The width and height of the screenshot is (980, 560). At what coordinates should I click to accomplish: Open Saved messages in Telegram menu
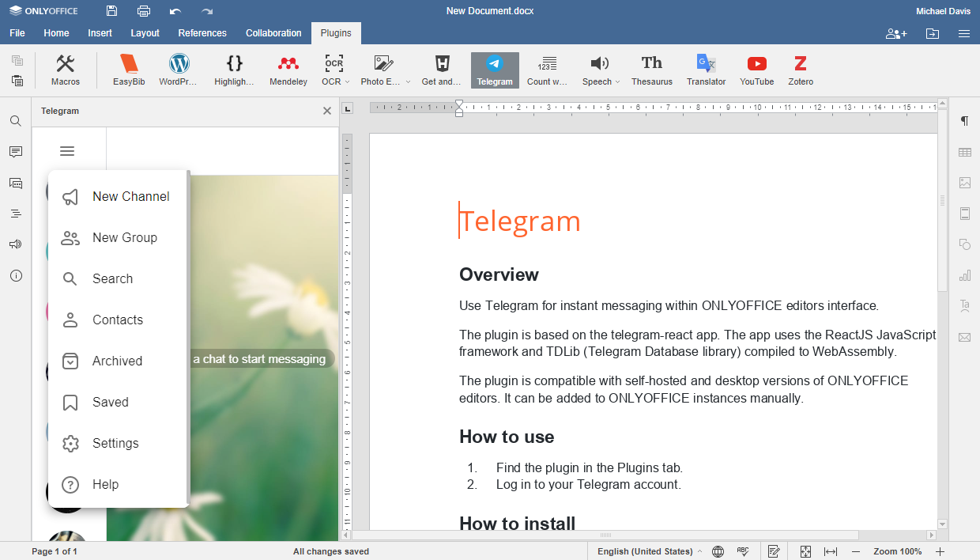pos(118,402)
